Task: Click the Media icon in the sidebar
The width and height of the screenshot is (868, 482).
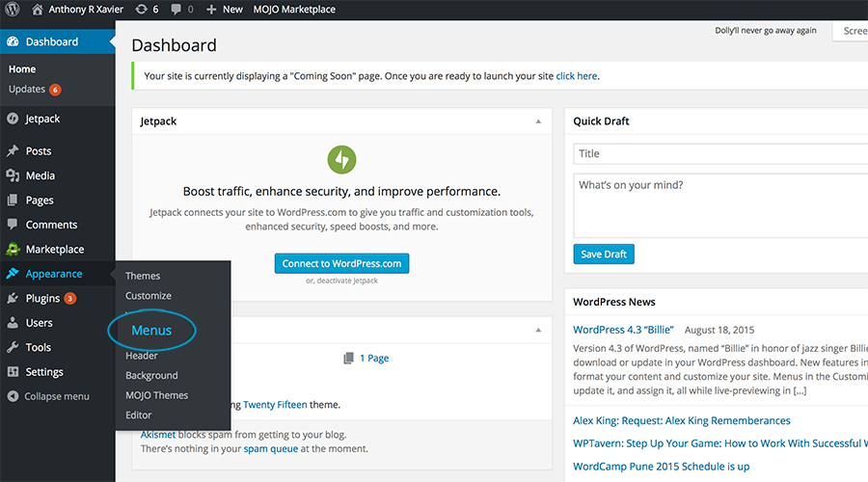Action: (13, 175)
